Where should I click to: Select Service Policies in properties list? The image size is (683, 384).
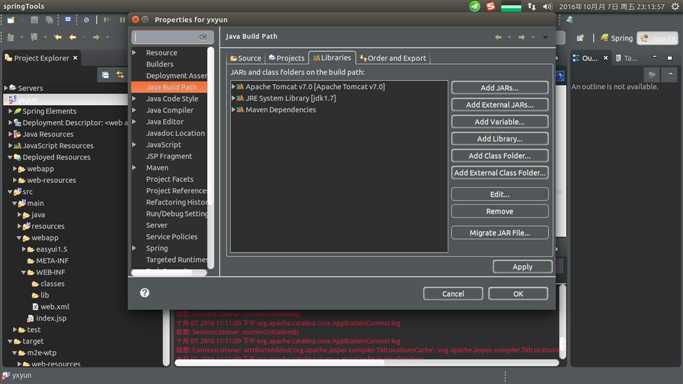[172, 236]
